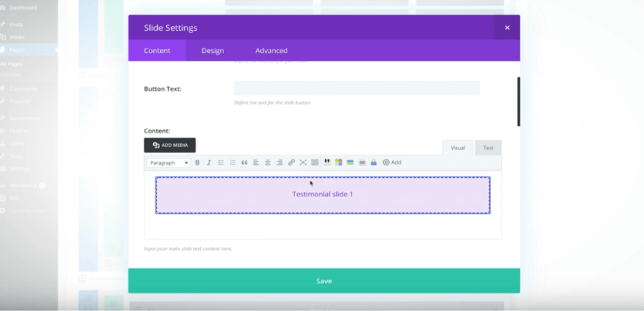
Task: Click the Slide Settings scrollbar thumb
Action: tap(518, 102)
